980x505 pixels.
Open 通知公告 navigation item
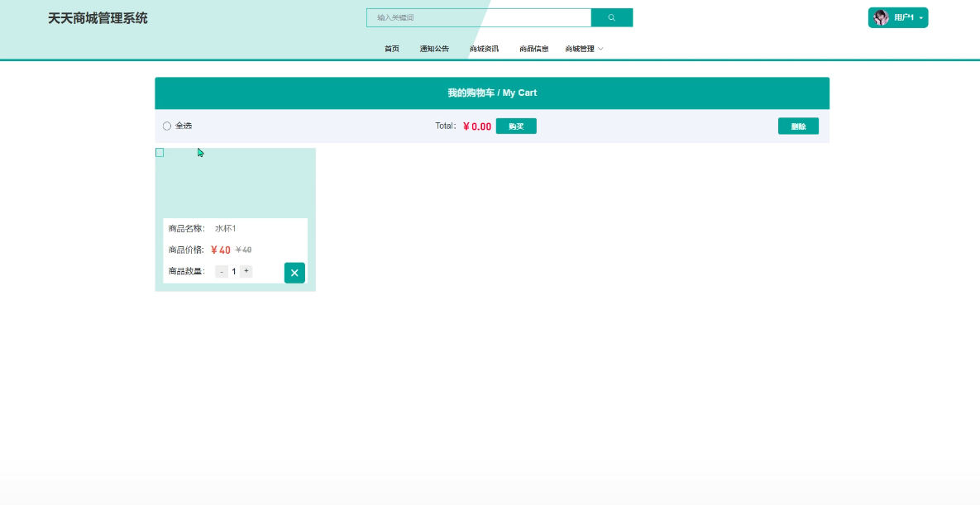coord(434,49)
